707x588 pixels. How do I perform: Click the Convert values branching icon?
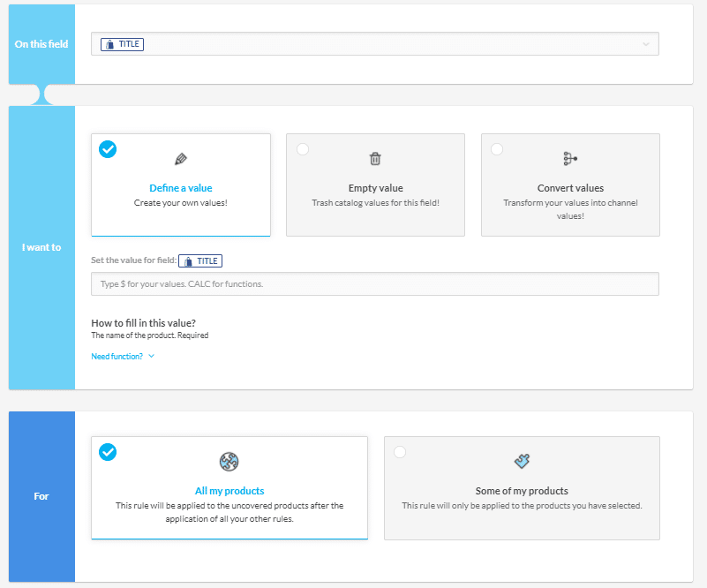pos(570,159)
